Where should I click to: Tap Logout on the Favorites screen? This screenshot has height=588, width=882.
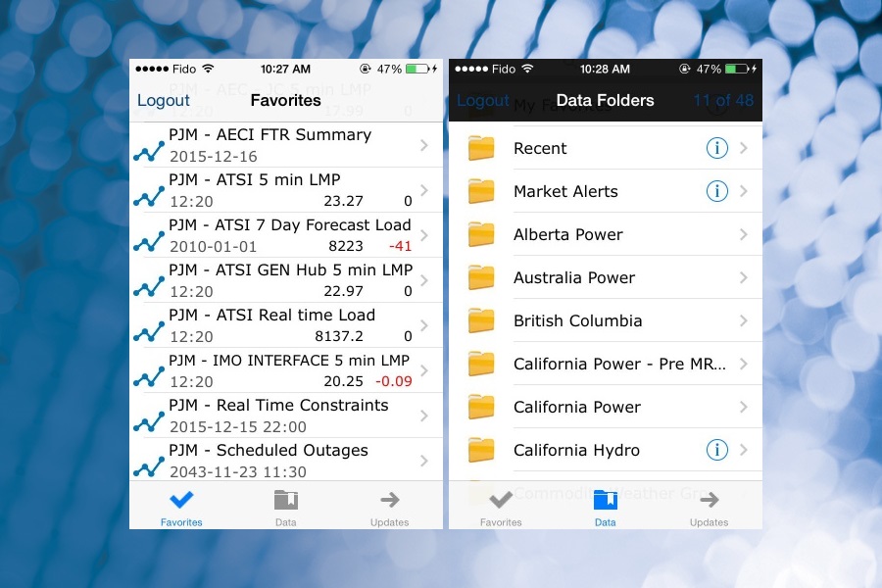coord(164,100)
